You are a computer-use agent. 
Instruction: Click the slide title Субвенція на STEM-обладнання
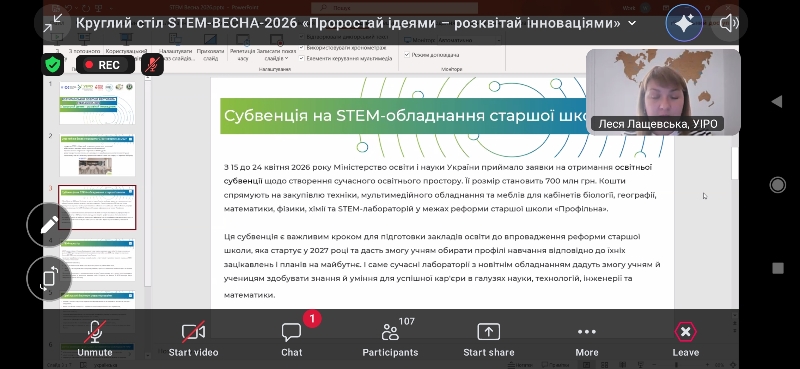click(x=403, y=115)
